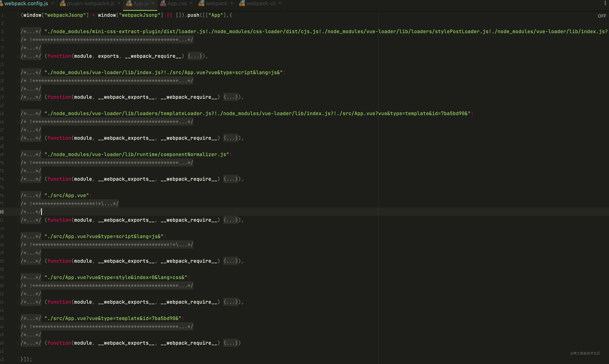Click the JS file icon on webpack-cli tab
The image size is (609, 364).
tap(242, 3)
